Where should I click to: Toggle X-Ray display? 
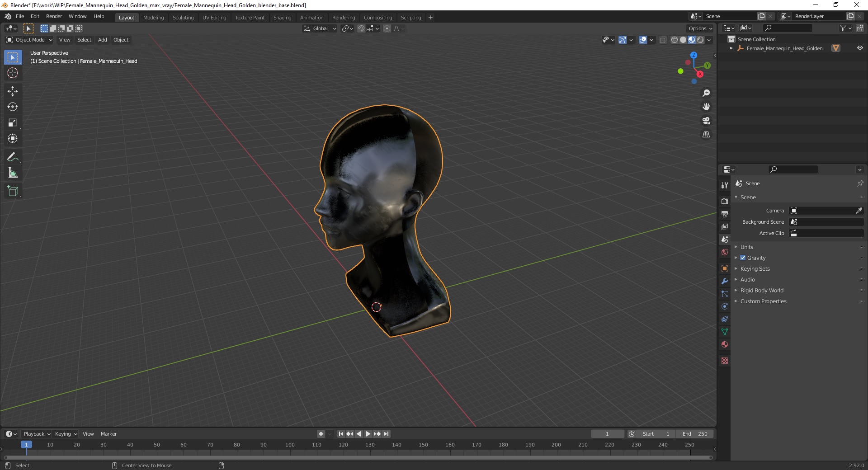pos(663,40)
